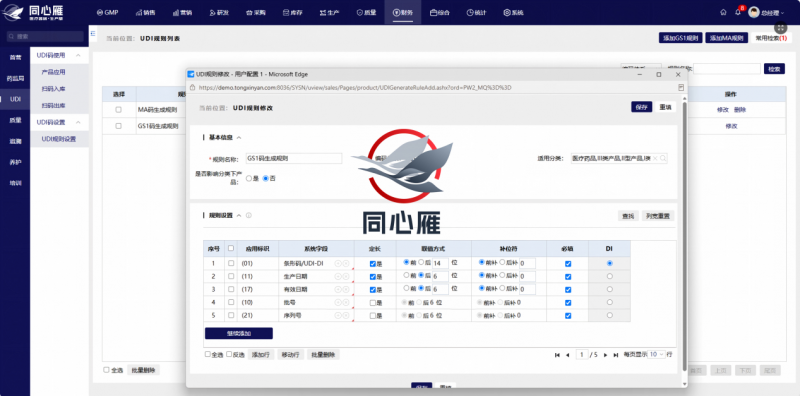Click the 取值方式 length field showing 14
800x396 pixels.
440,263
